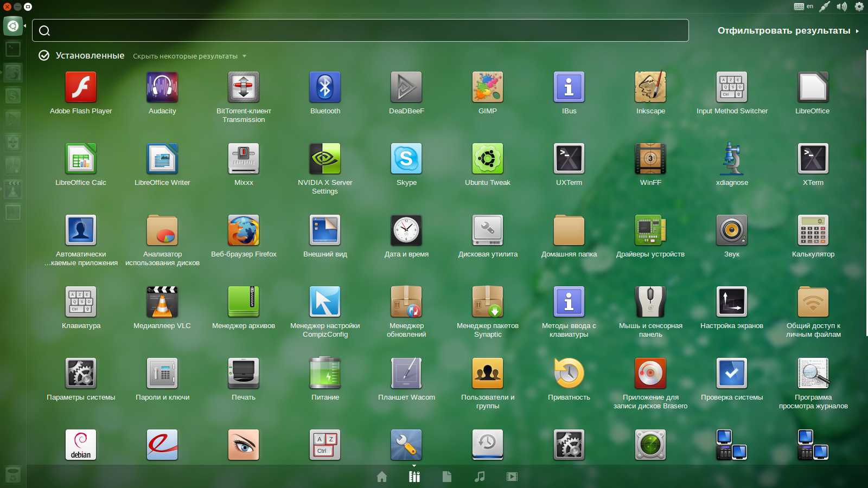Open Клавиатура settings

point(81,302)
